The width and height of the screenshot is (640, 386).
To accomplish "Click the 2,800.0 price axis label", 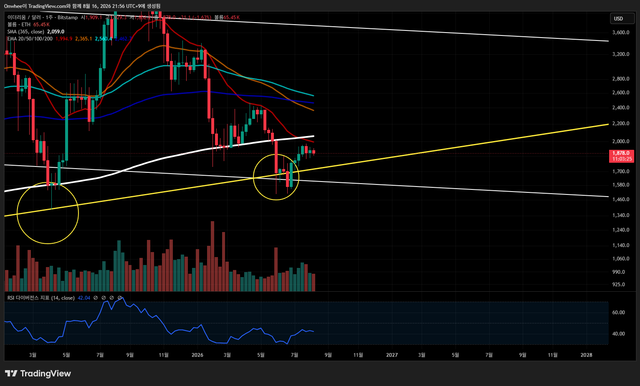I will tap(620, 79).
